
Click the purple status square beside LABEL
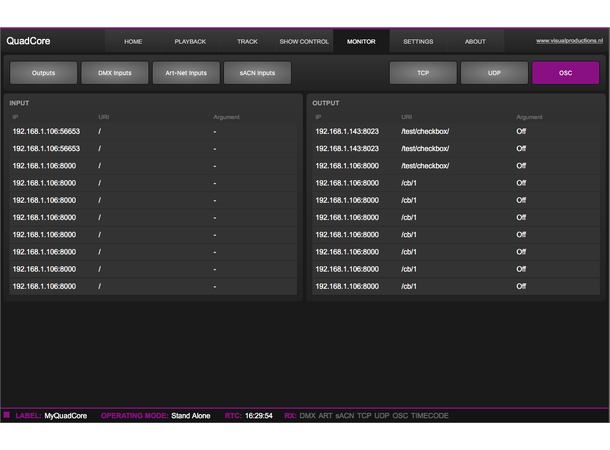7,415
